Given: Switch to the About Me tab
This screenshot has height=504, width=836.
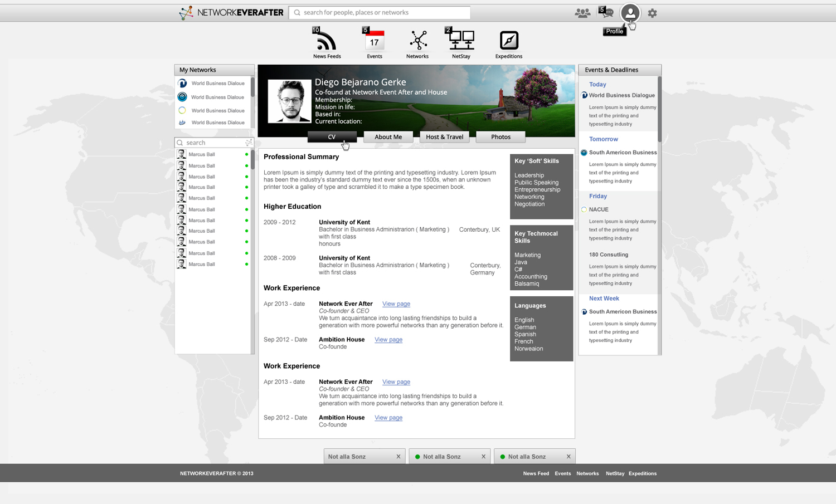Looking at the screenshot, I should click(x=388, y=137).
